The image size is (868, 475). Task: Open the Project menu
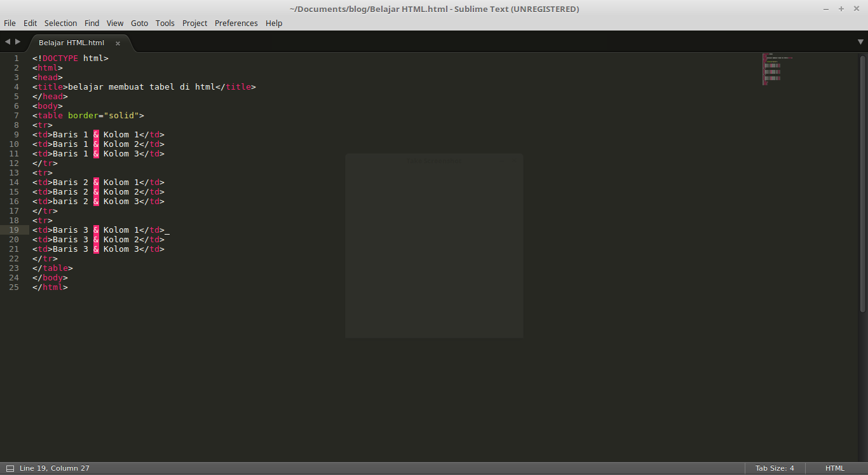coord(194,23)
